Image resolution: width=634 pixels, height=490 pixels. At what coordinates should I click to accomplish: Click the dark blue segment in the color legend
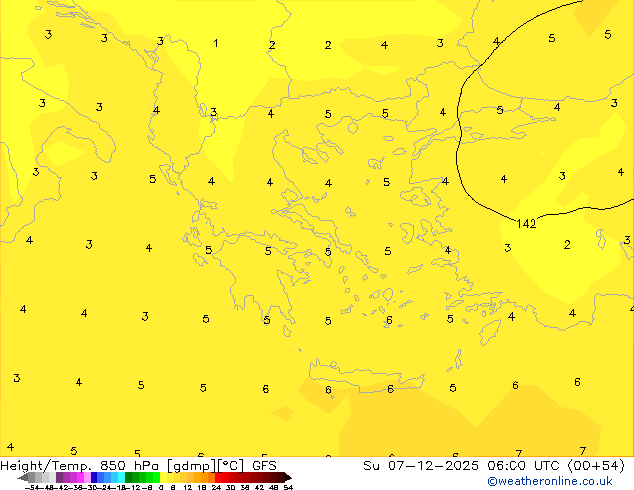pos(94,477)
